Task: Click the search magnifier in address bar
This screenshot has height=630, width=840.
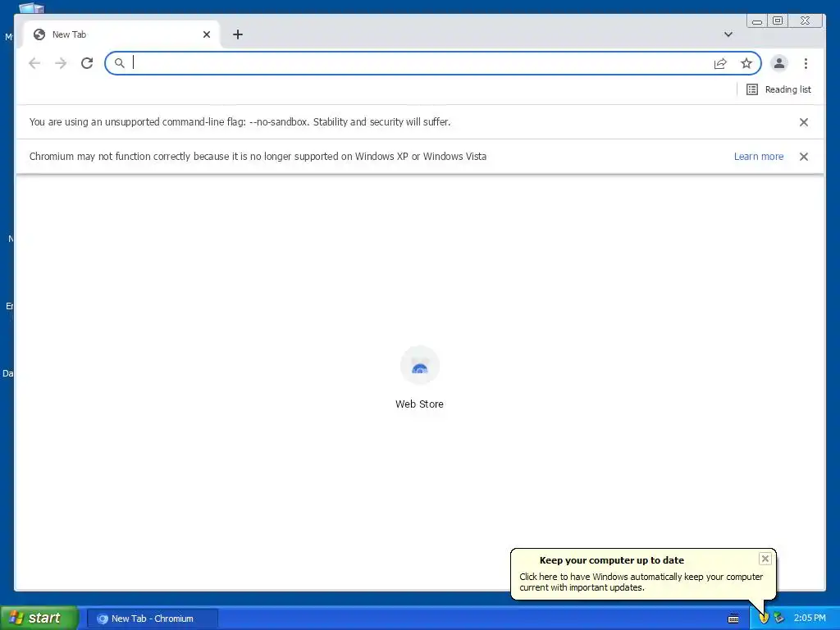Action: [x=120, y=63]
